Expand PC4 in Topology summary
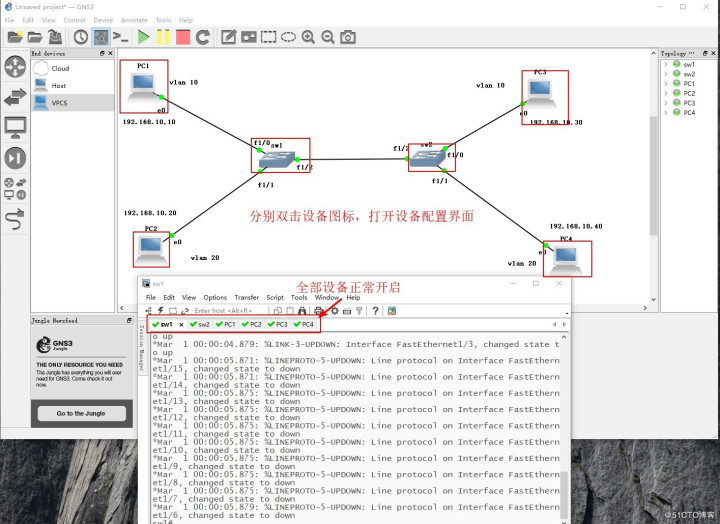 tap(666, 113)
